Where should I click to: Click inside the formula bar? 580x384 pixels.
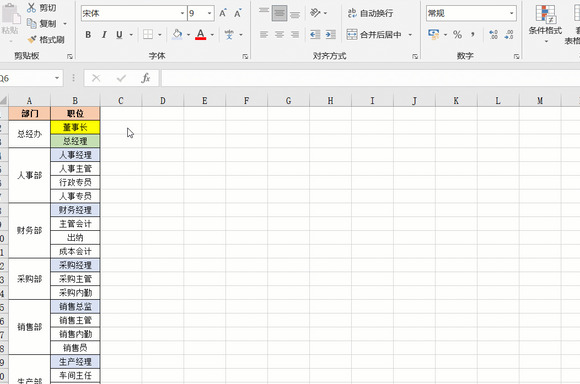pos(371,78)
